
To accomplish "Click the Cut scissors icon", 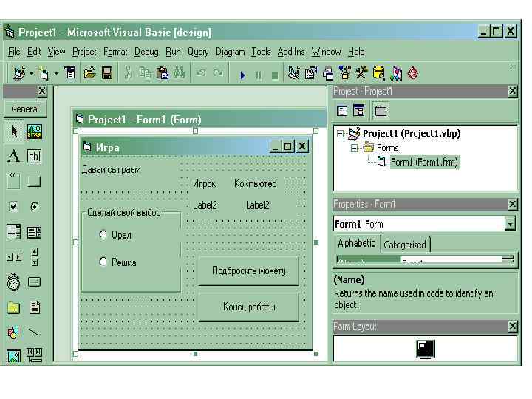I will tap(128, 73).
